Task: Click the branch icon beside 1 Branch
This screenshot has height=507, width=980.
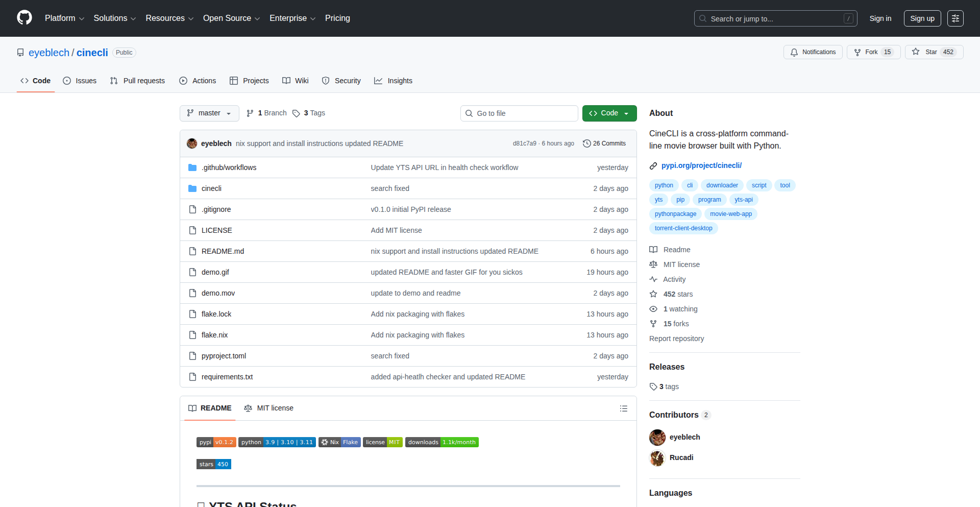Action: [x=250, y=113]
